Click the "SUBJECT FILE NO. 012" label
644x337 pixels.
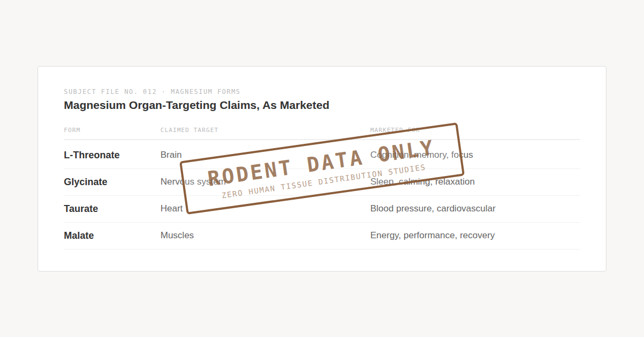pos(110,92)
